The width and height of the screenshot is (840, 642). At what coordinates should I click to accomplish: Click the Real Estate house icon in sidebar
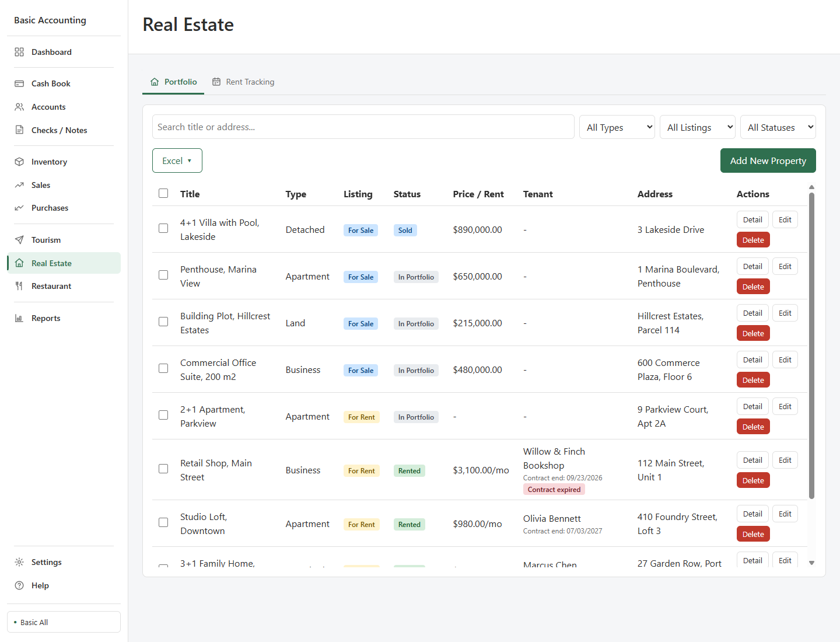(x=19, y=263)
